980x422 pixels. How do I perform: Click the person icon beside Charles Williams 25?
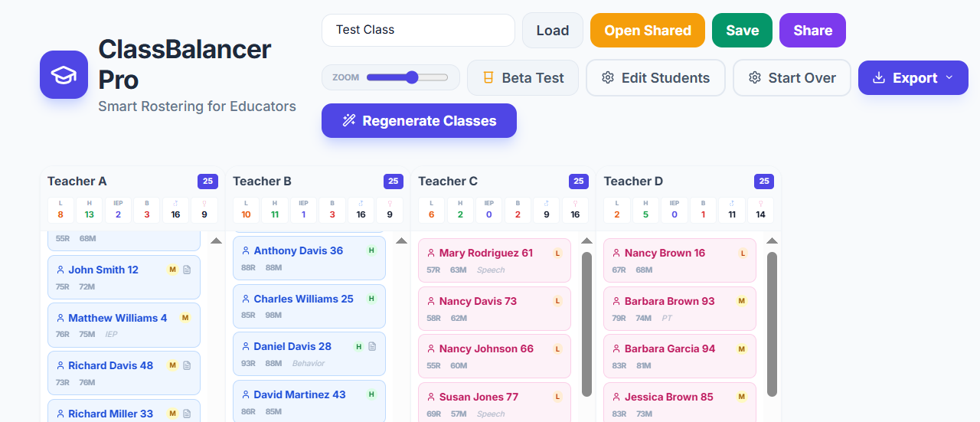(x=246, y=299)
